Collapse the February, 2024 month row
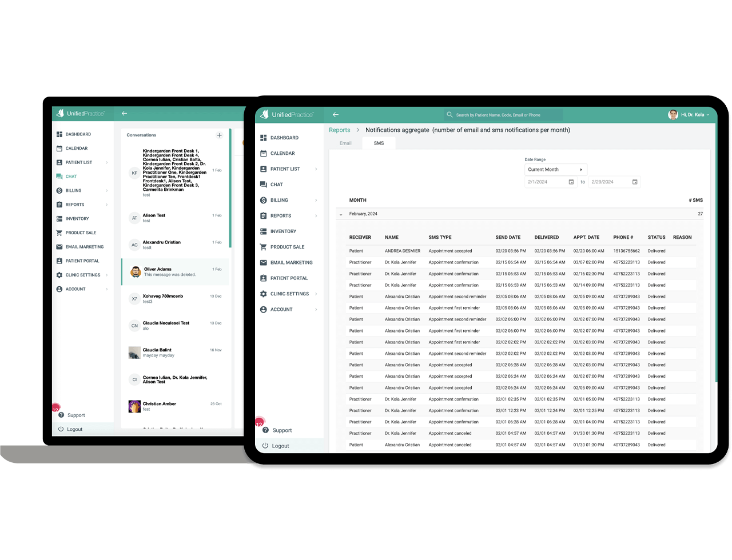The image size is (732, 560). (x=341, y=214)
